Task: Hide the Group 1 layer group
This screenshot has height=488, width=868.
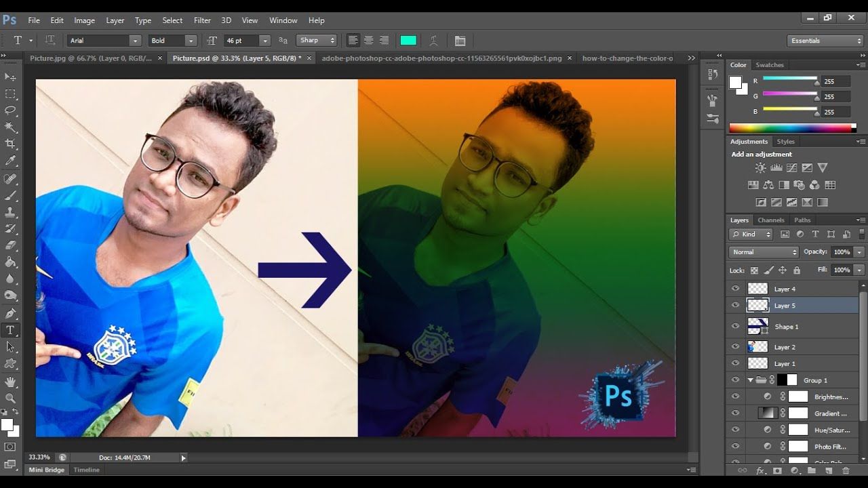Action: [735, 380]
